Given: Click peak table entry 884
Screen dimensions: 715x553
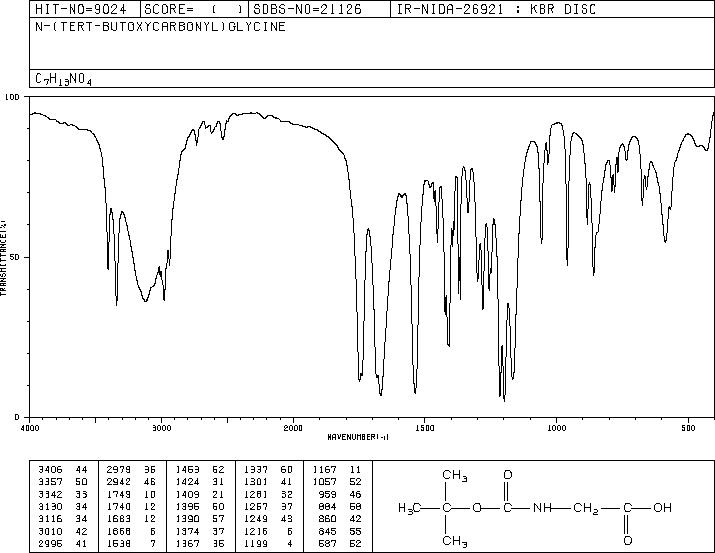Looking at the screenshot, I should 327,506.
